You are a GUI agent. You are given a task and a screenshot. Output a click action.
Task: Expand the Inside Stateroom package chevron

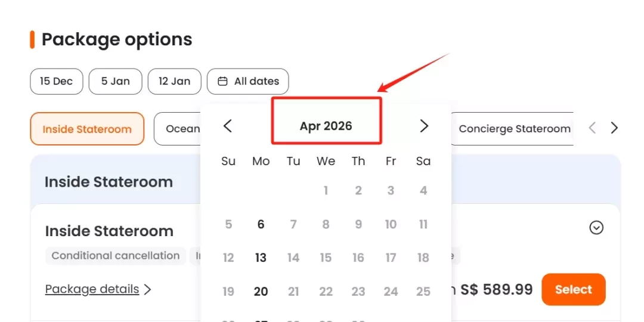point(596,228)
